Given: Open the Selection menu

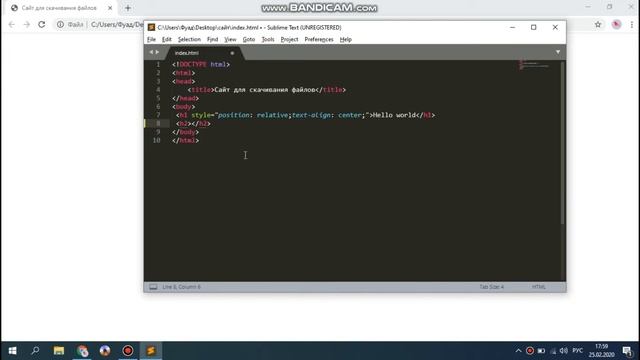Looking at the screenshot, I should [189, 40].
